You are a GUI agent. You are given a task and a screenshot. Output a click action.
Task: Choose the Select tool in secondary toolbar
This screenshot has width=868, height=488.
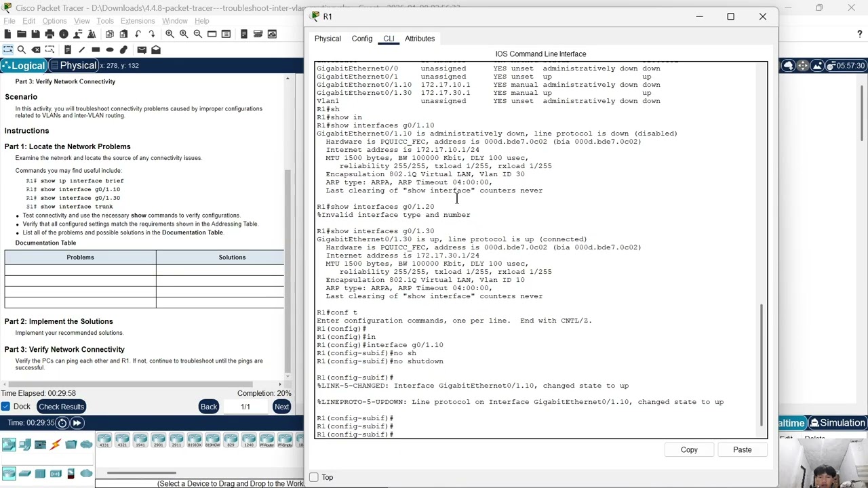[7, 49]
